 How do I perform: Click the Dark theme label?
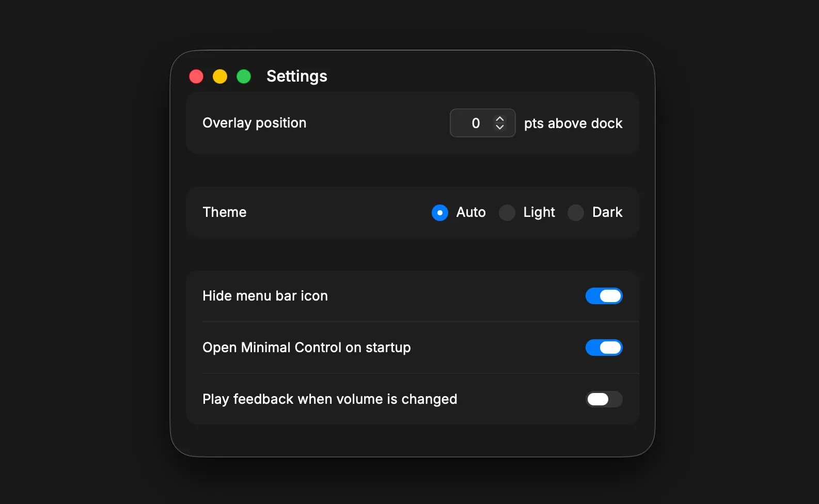click(x=607, y=212)
